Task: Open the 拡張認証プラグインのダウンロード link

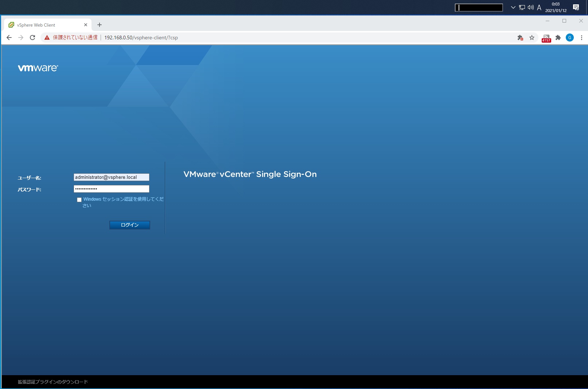Action: point(53,382)
